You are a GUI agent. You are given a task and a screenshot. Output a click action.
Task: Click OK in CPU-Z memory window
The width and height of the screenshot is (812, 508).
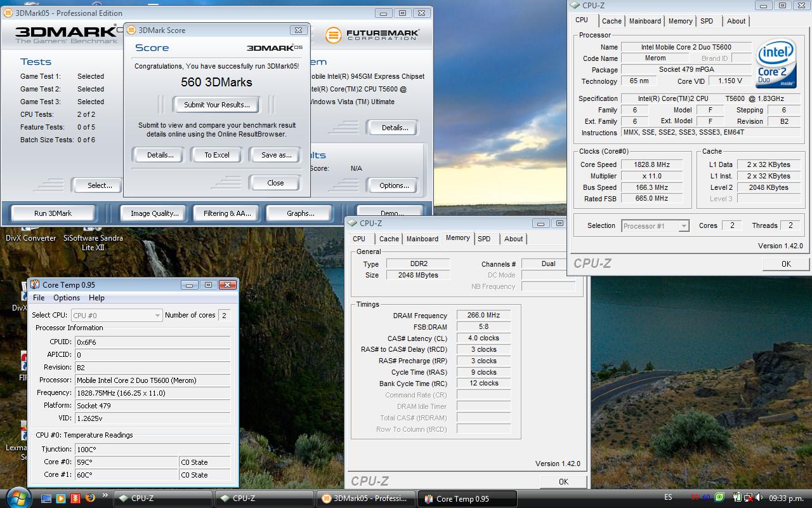(563, 482)
